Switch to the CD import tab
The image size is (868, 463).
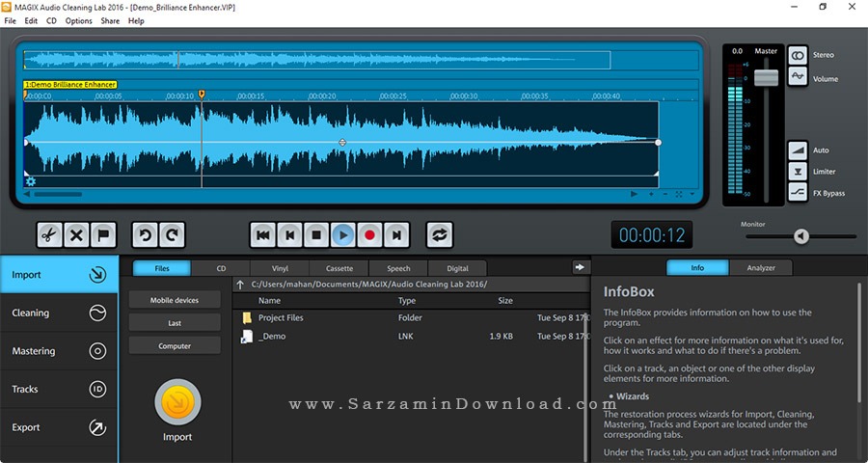pyautogui.click(x=221, y=268)
